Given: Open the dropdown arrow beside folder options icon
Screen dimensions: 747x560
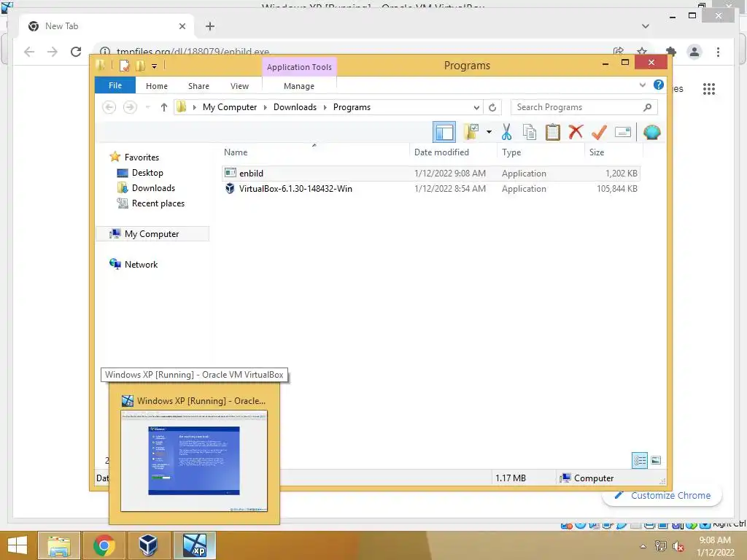Looking at the screenshot, I should pyautogui.click(x=489, y=132).
